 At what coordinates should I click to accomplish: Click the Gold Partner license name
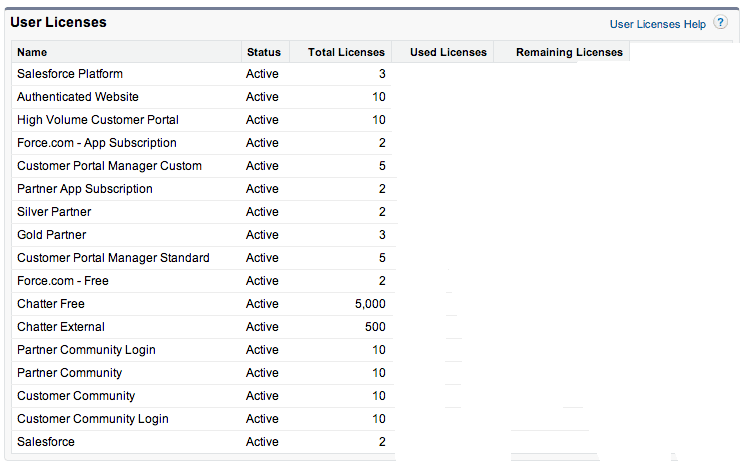coord(52,235)
